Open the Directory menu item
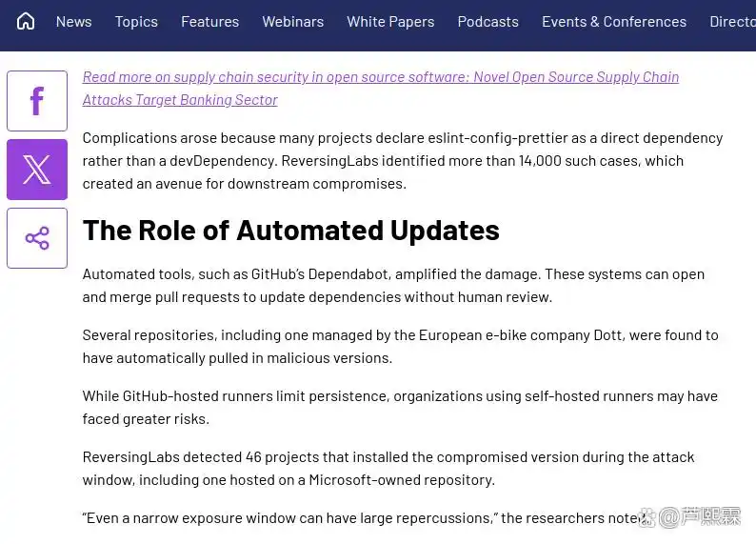The height and width of the screenshot is (544, 756). [733, 22]
